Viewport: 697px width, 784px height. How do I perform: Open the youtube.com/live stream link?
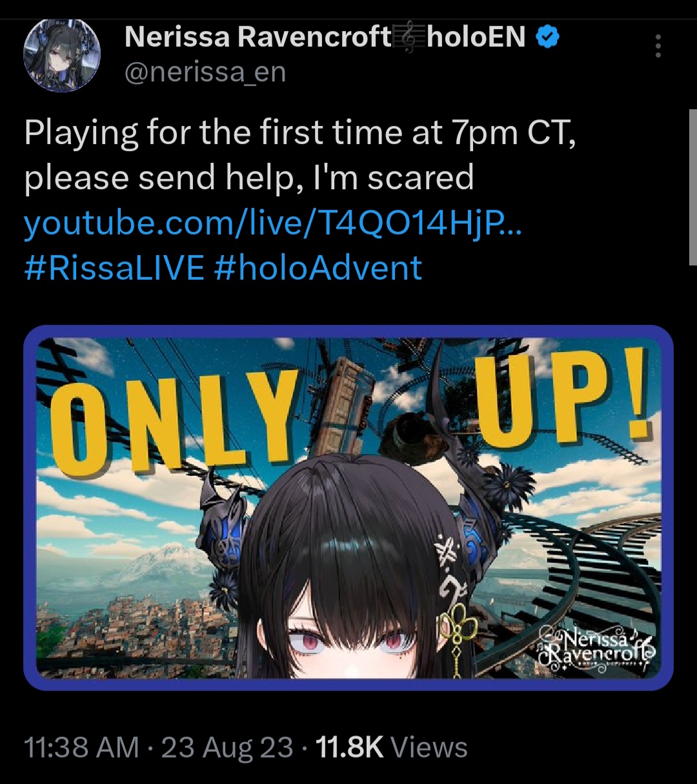point(274,223)
